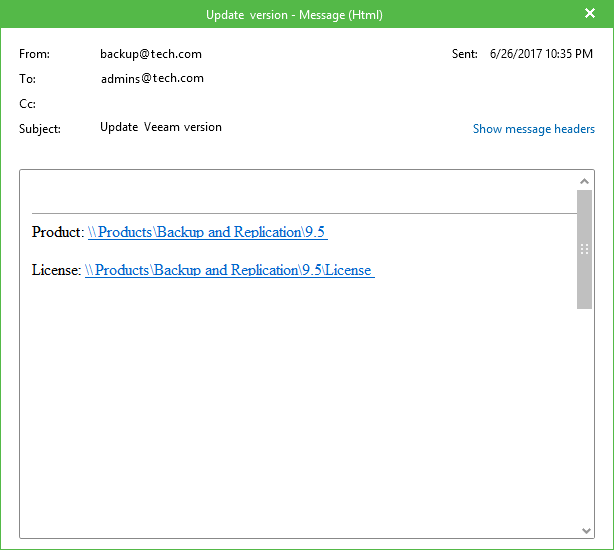Click the Cc: label
614x550 pixels.
tap(27, 104)
